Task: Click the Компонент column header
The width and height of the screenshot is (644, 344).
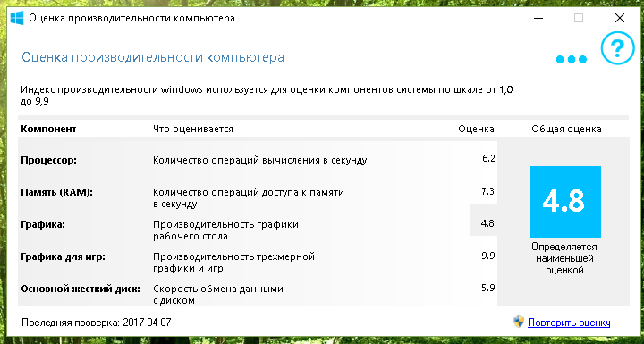Action: coord(48,129)
